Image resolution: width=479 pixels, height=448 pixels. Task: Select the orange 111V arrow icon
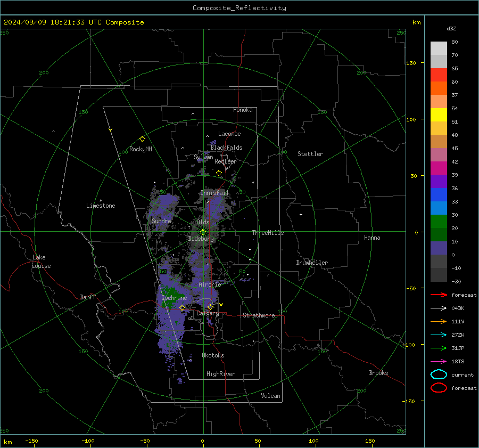[x=439, y=321]
